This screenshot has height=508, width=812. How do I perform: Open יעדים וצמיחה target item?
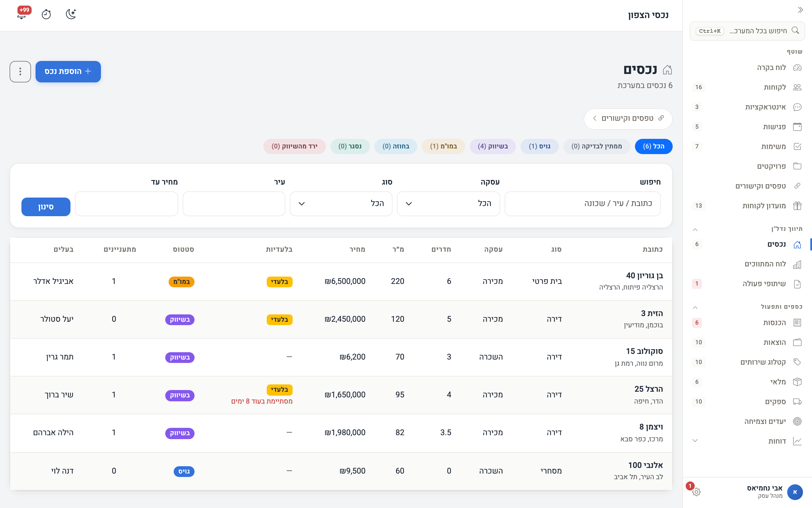(747, 421)
